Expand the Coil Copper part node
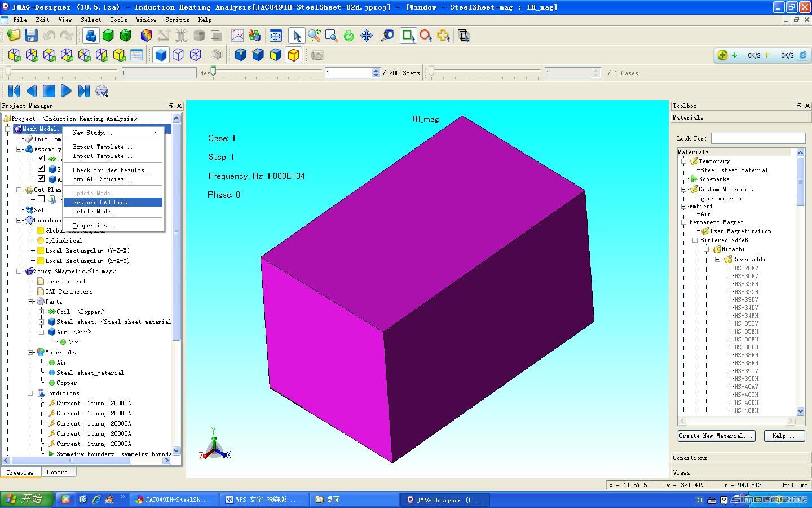 pos(41,312)
